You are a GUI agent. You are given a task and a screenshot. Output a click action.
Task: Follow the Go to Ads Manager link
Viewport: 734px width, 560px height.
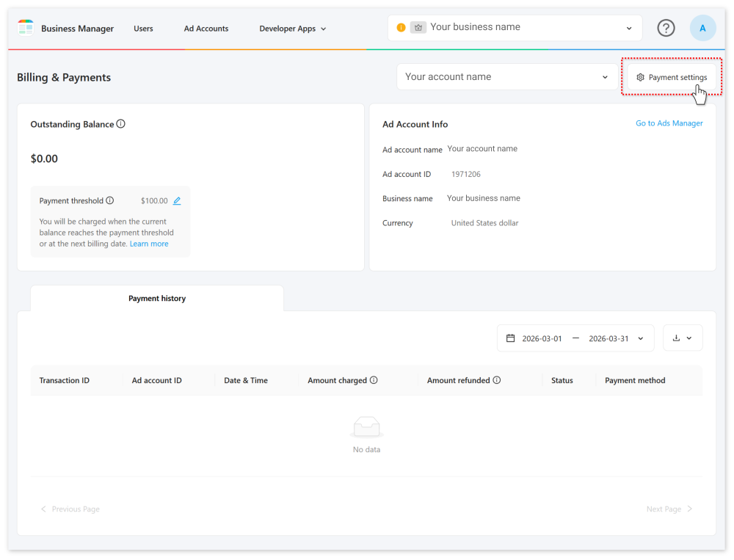(x=669, y=123)
